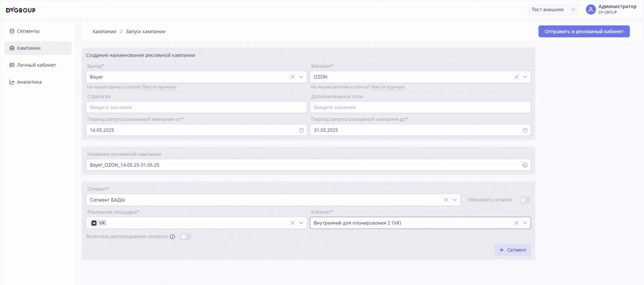
Task: Clear the OZON store selection
Action: point(516,77)
